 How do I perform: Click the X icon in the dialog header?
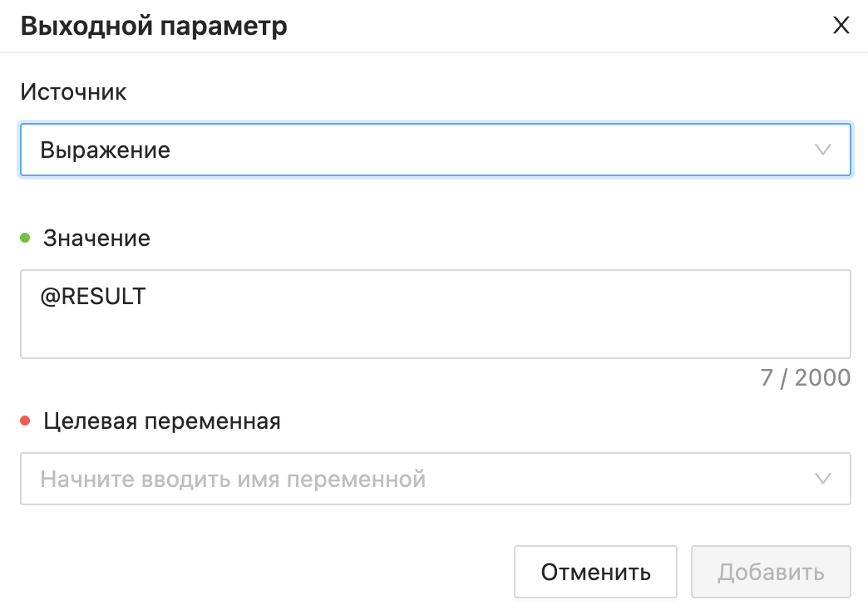coord(841,26)
